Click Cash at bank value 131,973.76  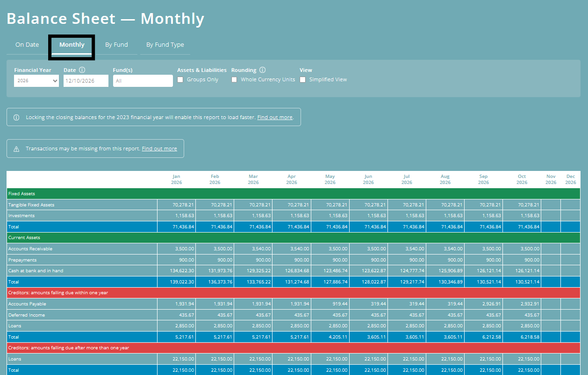coord(219,271)
